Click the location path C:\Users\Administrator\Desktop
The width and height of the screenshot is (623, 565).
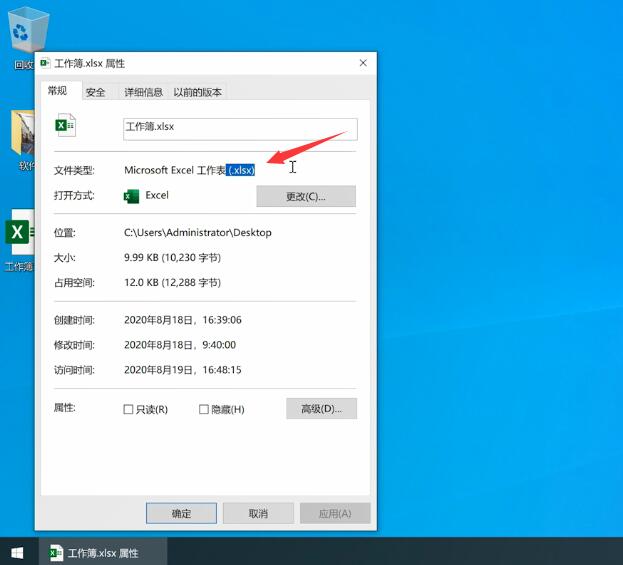(198, 232)
